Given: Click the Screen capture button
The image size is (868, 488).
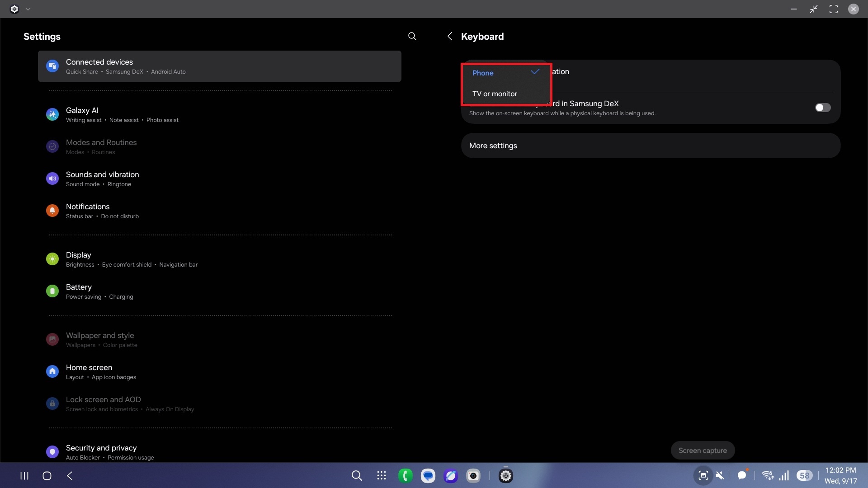Looking at the screenshot, I should [703, 450].
